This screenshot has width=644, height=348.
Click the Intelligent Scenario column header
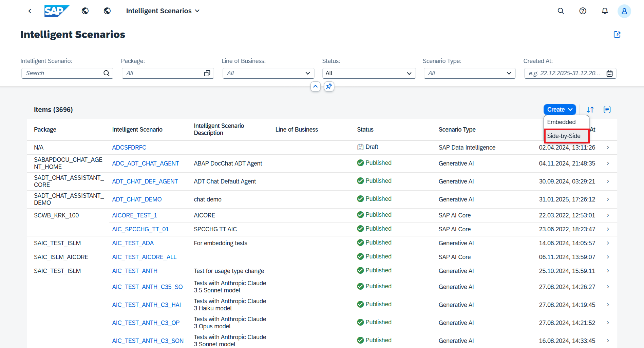tap(137, 130)
